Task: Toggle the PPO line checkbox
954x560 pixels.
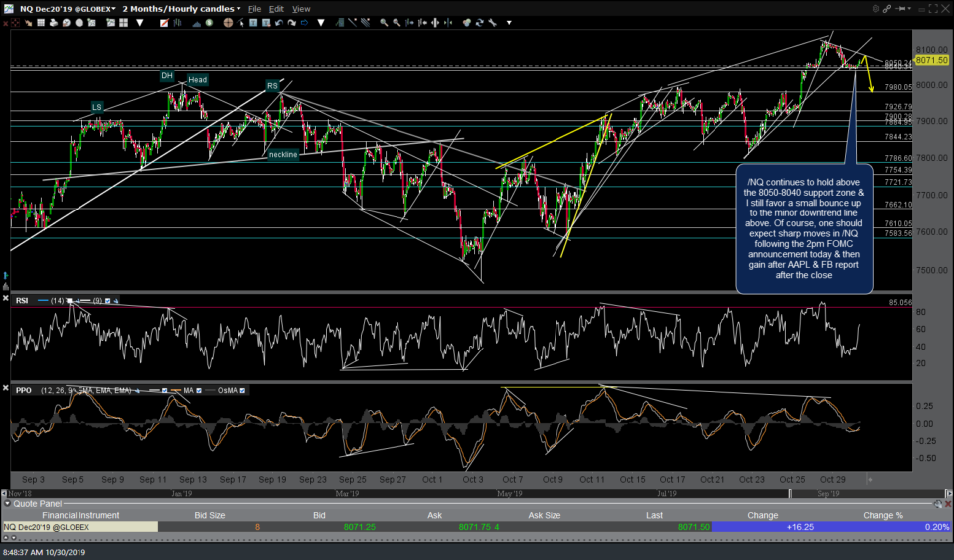Action: 164,390
